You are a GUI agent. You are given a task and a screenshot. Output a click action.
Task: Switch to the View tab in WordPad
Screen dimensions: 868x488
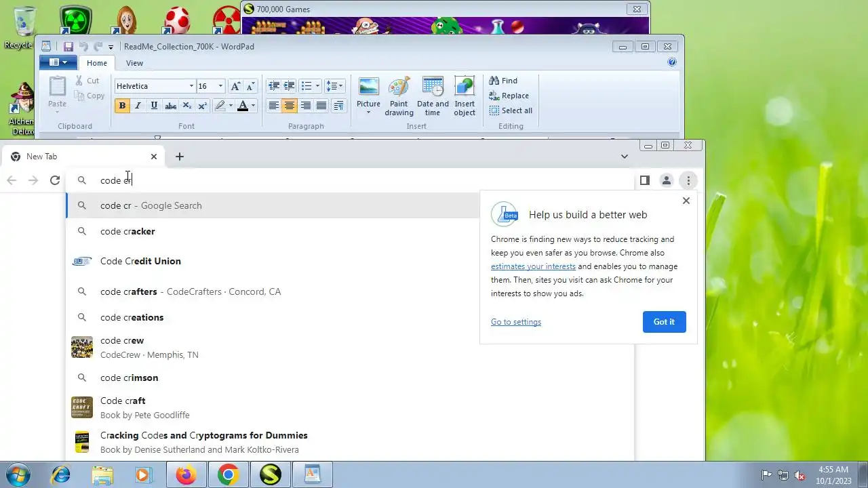[x=134, y=63]
